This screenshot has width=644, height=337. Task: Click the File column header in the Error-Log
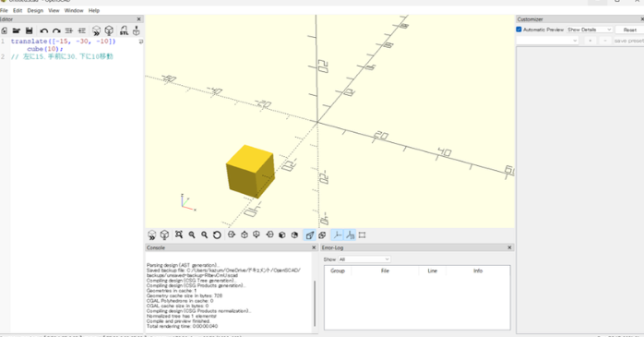pyautogui.click(x=385, y=271)
